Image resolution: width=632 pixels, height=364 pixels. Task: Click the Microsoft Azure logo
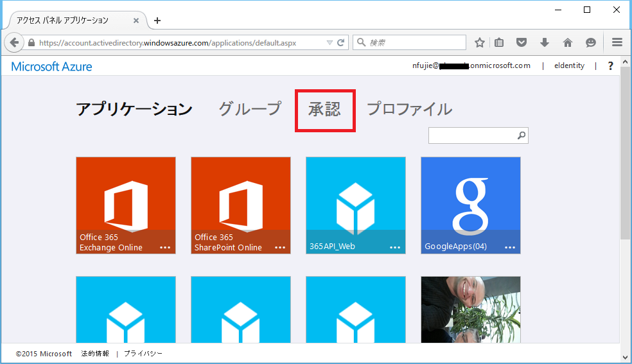[51, 66]
